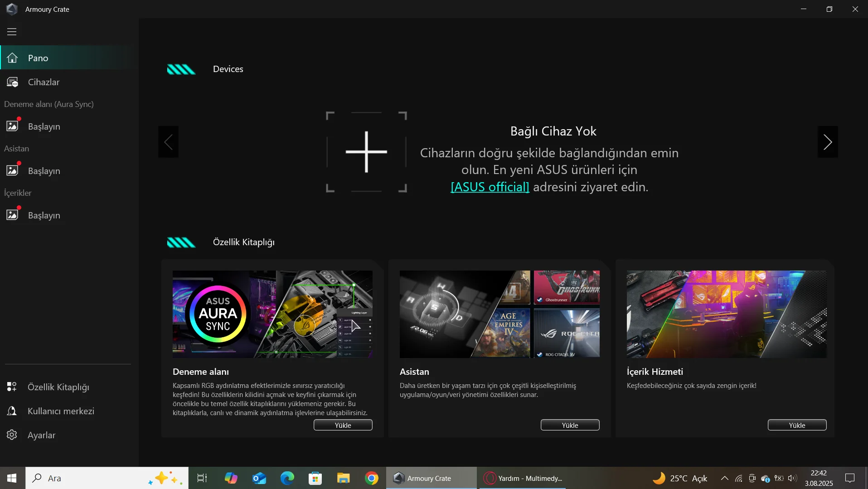Select Başlayın under the İçerikler sidebar section
868x489 pixels.
click(69, 215)
